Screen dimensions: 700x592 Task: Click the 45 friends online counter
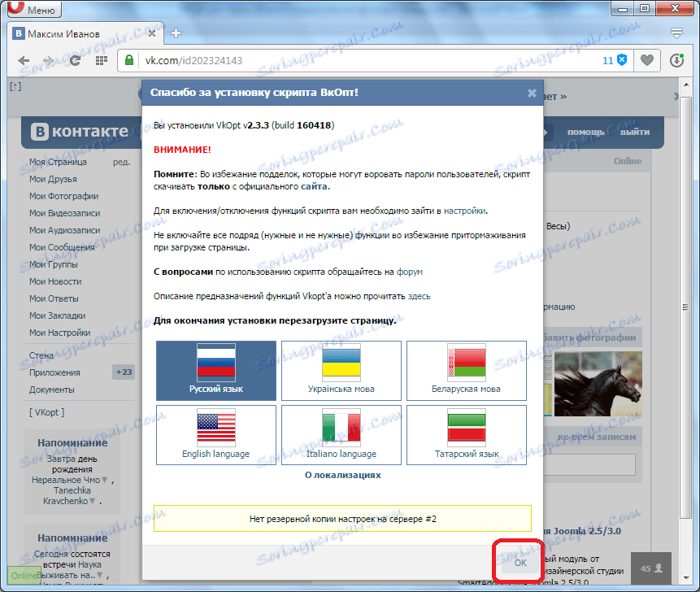point(651,568)
